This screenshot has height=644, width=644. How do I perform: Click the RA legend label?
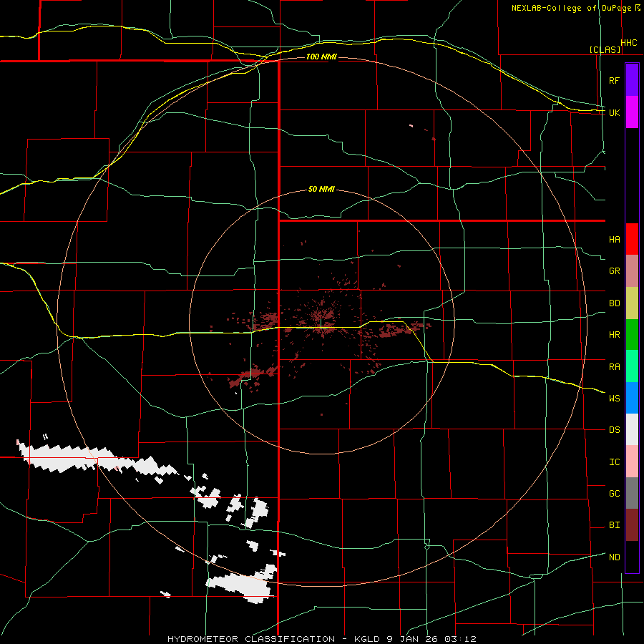click(x=614, y=367)
